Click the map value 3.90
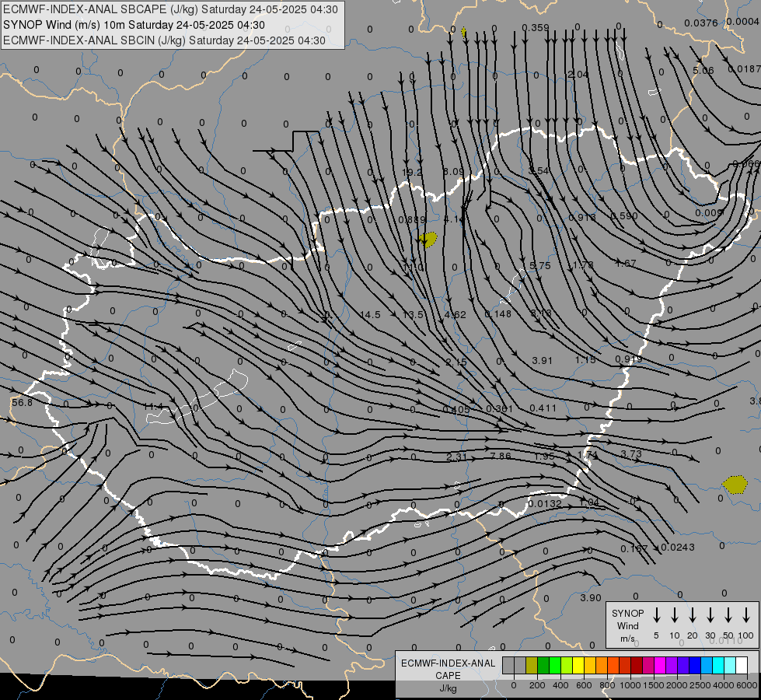Viewport: 761px width, 700px height. 591,598
